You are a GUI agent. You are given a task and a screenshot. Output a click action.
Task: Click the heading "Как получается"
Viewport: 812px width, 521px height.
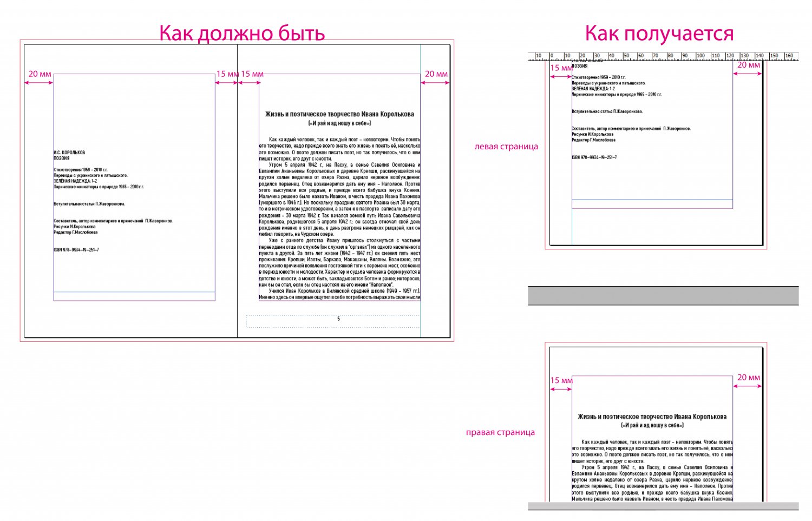pyautogui.click(x=659, y=33)
